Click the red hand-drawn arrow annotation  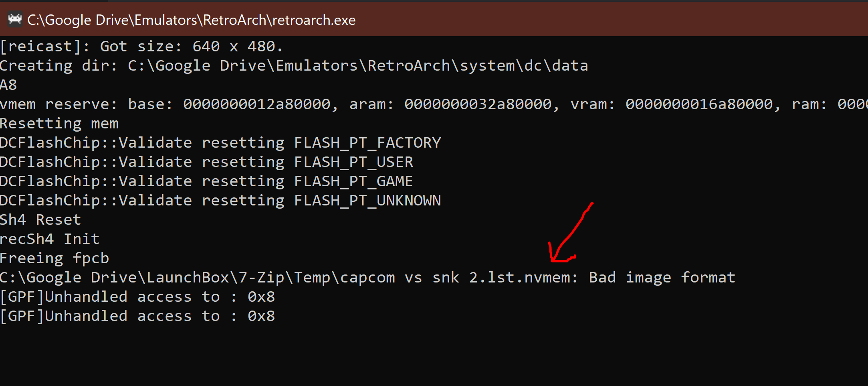point(570,233)
